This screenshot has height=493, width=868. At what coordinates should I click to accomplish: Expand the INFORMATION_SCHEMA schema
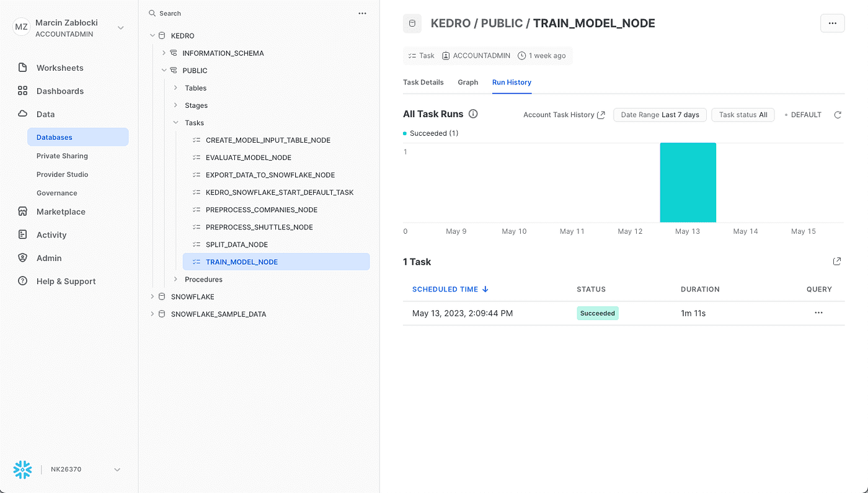[x=164, y=53]
